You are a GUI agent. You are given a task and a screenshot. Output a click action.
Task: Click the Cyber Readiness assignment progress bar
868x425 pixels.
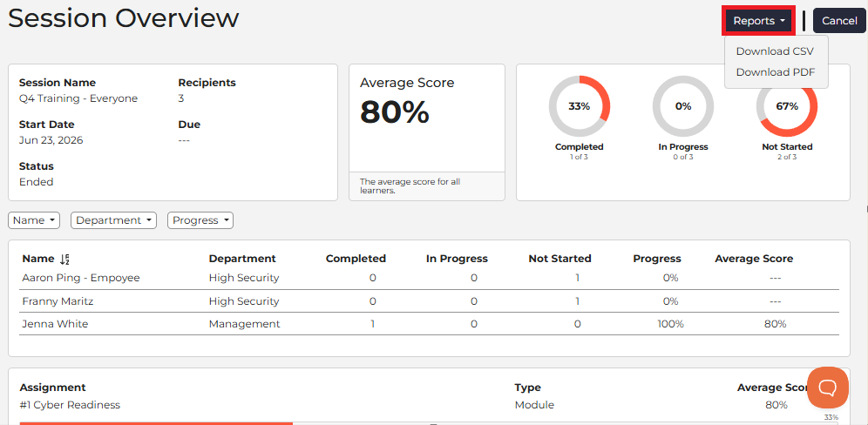429,423
